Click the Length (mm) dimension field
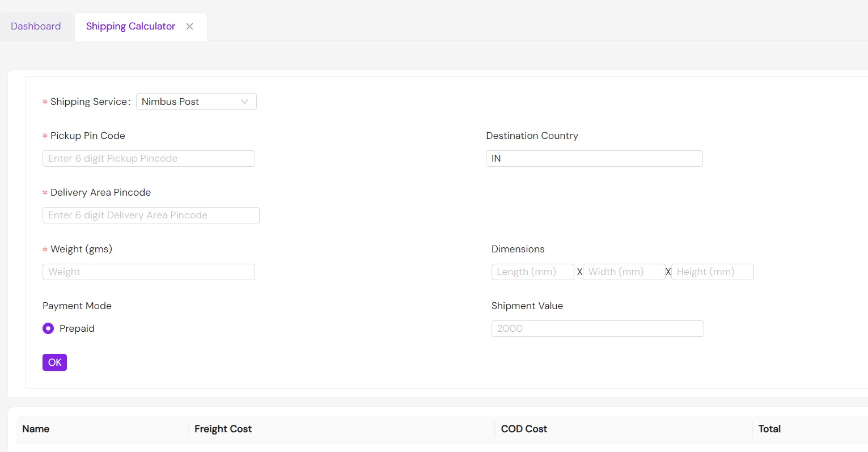The width and height of the screenshot is (868, 452). (532, 272)
